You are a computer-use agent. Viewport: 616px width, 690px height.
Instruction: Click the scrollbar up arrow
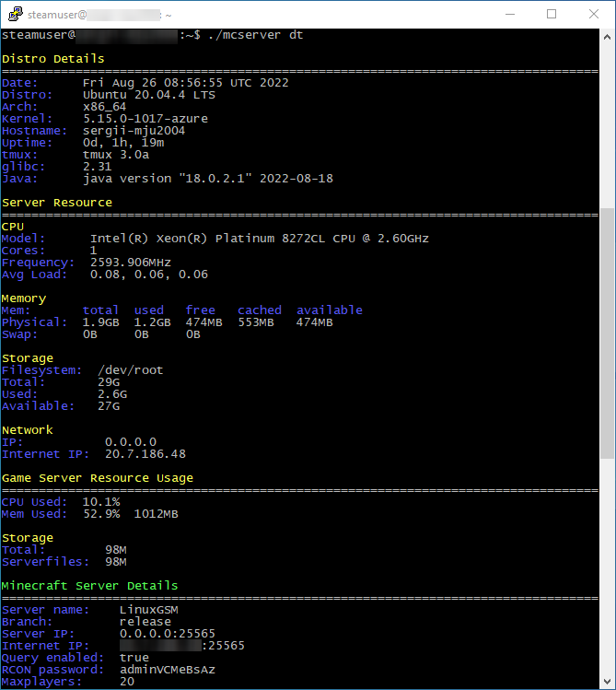(x=607, y=37)
